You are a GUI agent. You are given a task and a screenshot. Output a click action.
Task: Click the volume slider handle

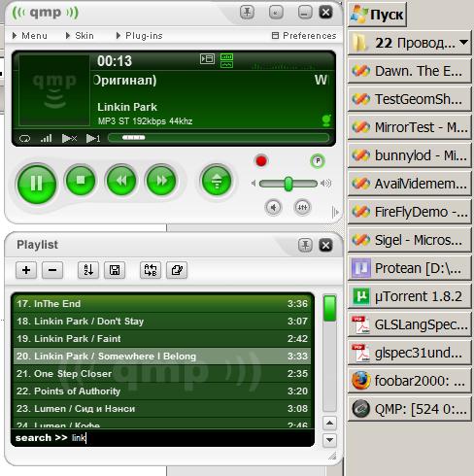pyautogui.click(x=288, y=184)
